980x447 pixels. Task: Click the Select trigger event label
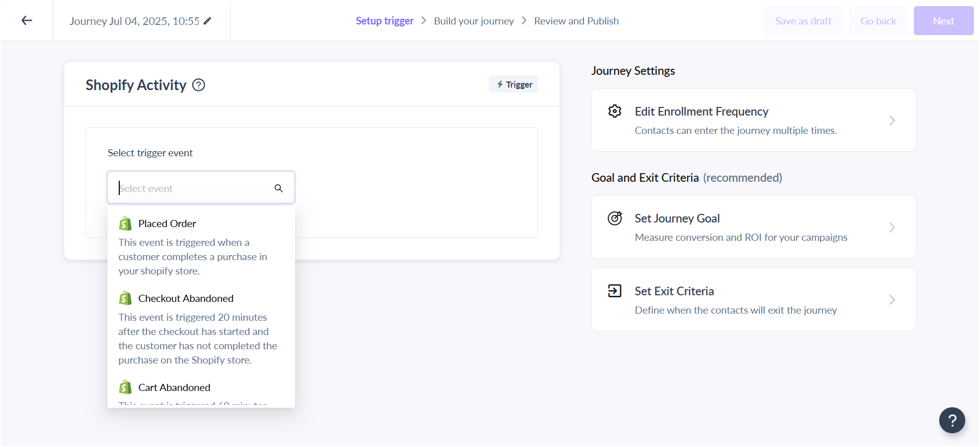point(150,153)
